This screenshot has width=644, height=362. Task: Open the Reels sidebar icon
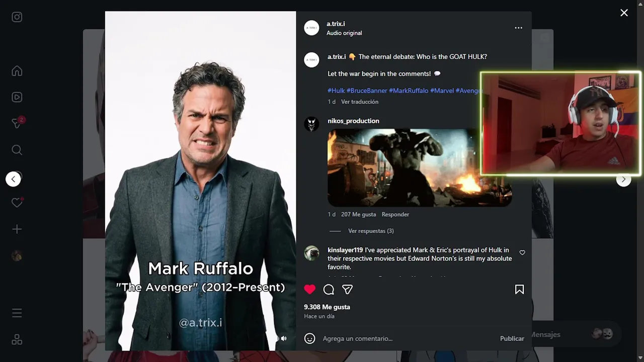[x=17, y=97]
